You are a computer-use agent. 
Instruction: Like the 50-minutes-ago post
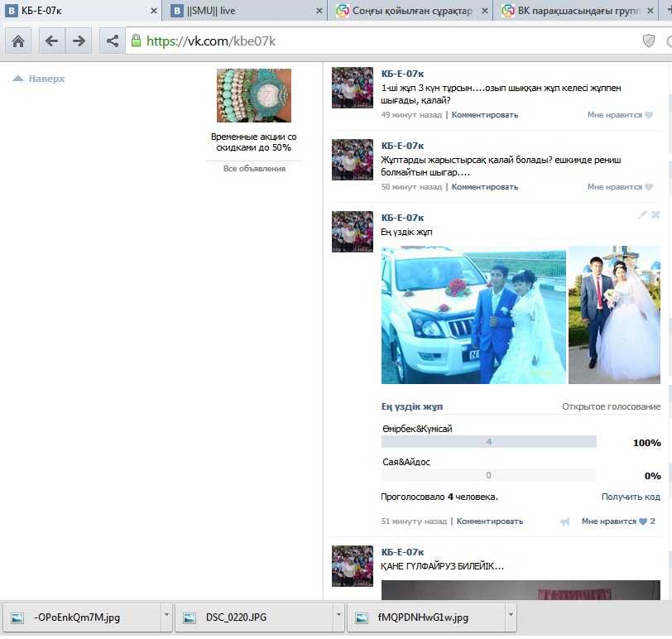(x=620, y=187)
